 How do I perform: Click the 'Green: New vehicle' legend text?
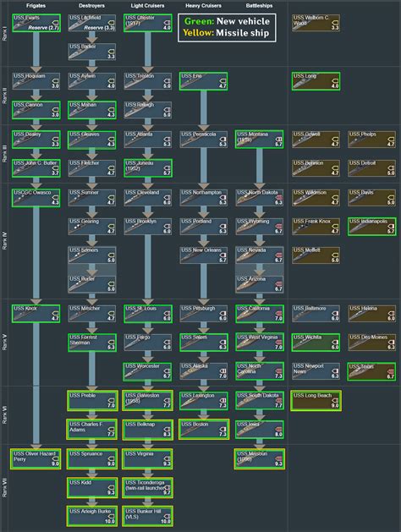tap(227, 21)
